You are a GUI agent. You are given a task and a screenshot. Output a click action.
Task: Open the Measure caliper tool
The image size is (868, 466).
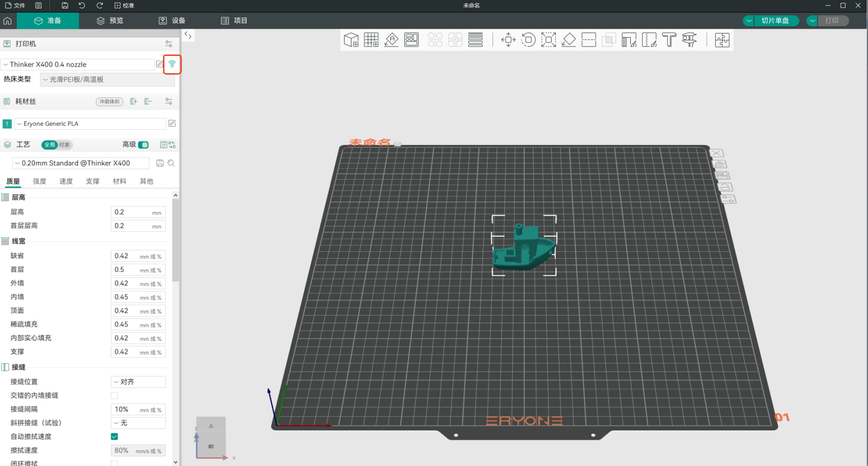click(x=689, y=40)
